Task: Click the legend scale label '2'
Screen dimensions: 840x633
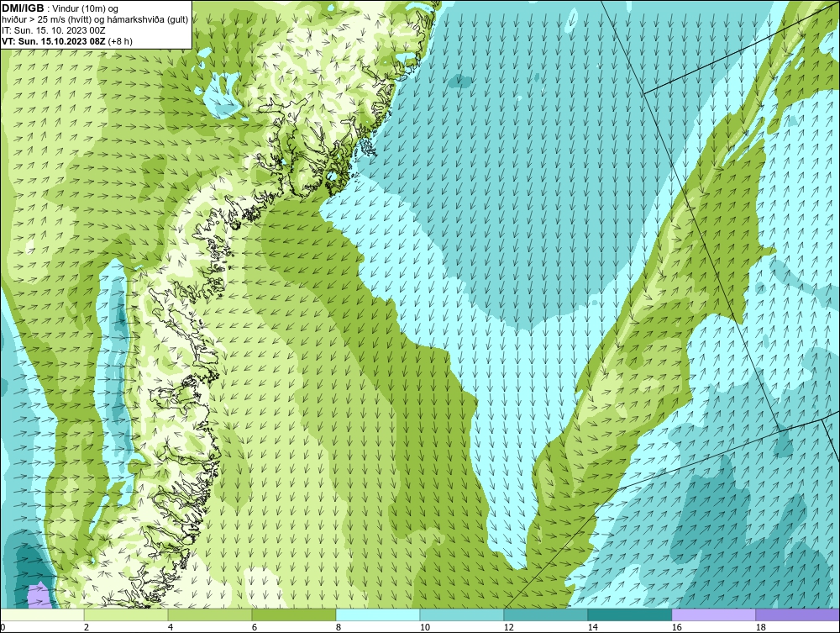Action: coord(87,627)
